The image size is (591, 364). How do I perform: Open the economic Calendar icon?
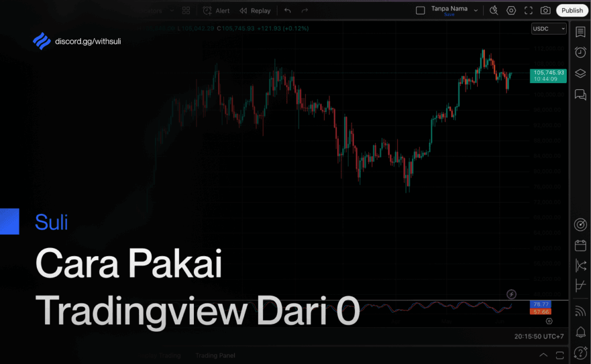coord(580,245)
